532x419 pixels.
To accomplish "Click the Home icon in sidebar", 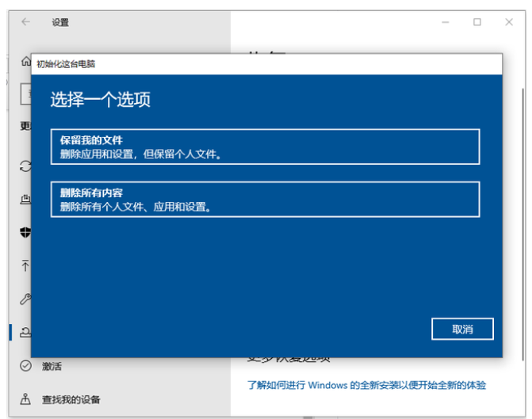I will tap(25, 62).
